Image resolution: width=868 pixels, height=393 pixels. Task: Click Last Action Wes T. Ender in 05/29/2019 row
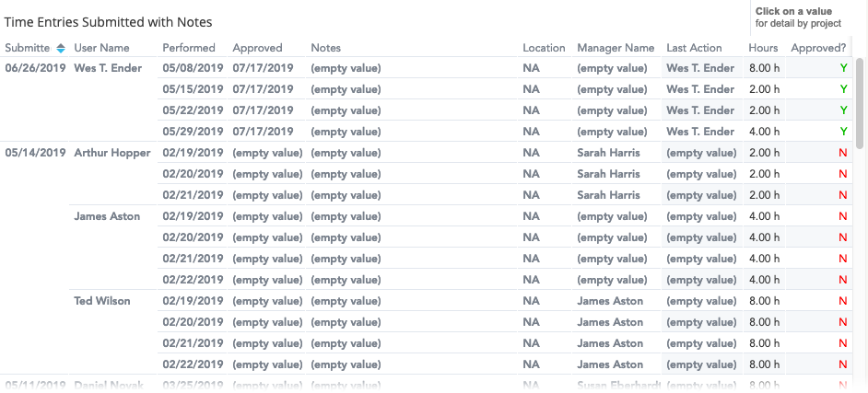pos(700,132)
